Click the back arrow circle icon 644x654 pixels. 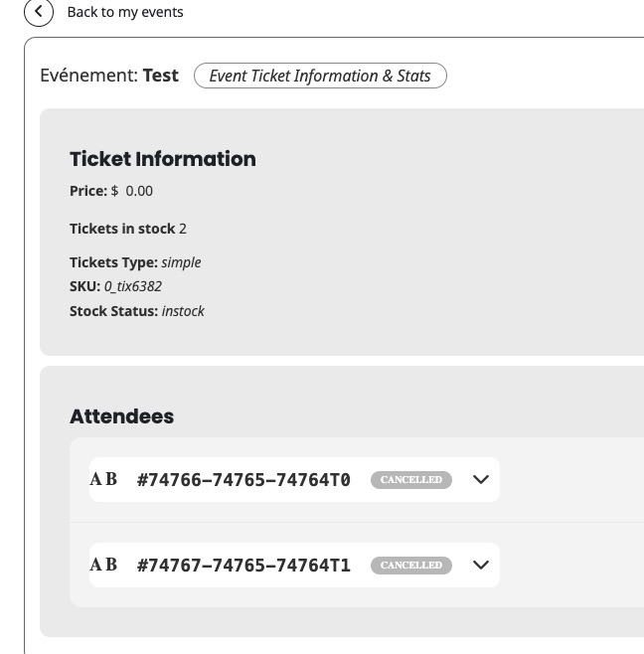coord(38,12)
